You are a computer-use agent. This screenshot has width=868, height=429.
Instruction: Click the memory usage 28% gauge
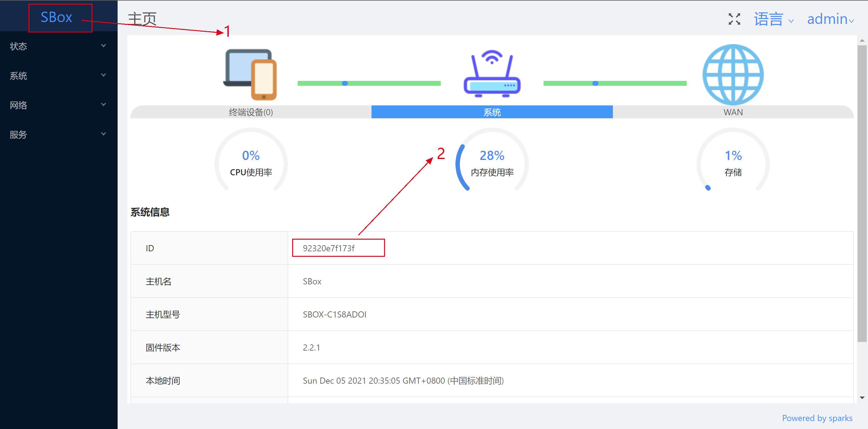point(492,162)
